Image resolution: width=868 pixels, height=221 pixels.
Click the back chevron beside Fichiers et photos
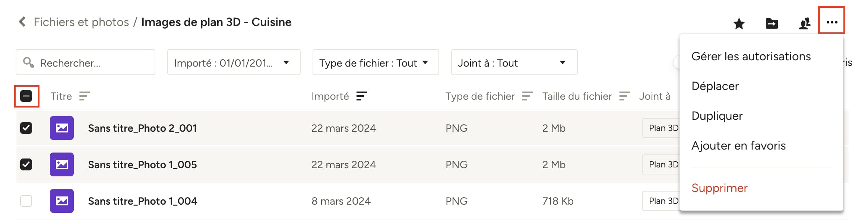pyautogui.click(x=22, y=22)
